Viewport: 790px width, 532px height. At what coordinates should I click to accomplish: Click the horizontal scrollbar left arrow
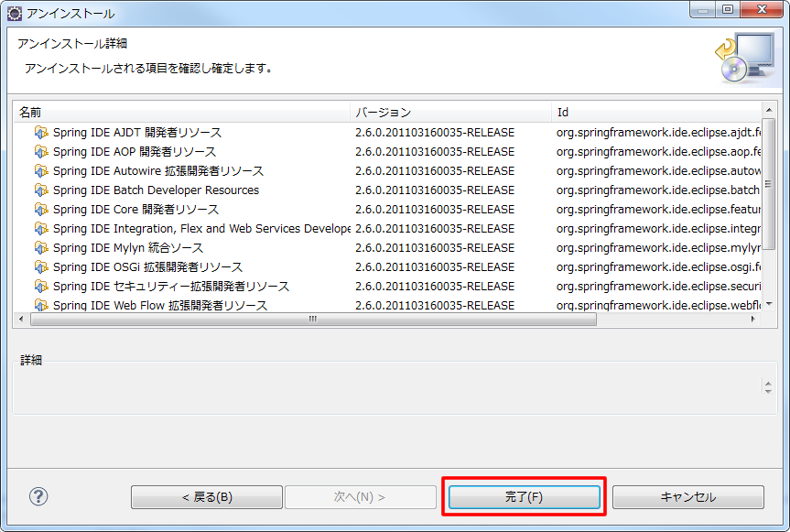(21, 319)
